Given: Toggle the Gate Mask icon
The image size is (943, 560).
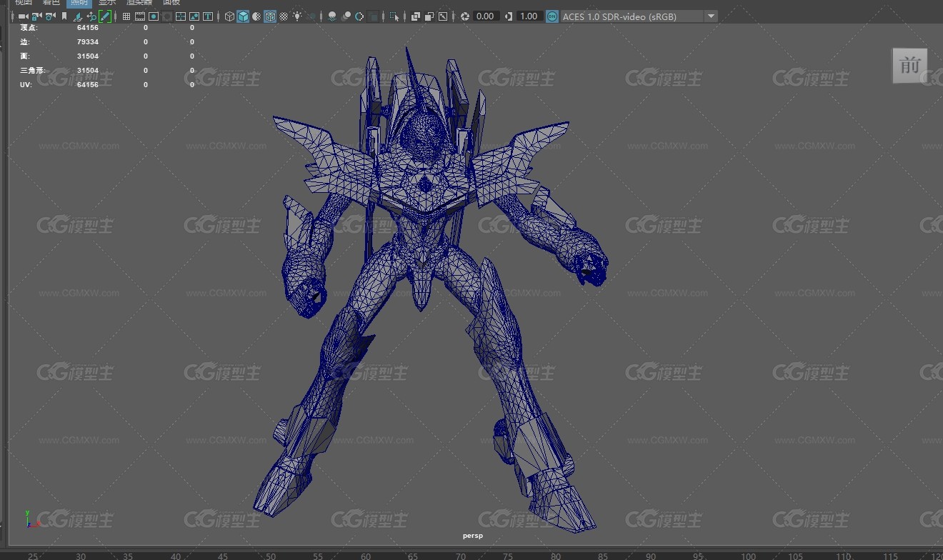Looking at the screenshot, I should point(167,16).
